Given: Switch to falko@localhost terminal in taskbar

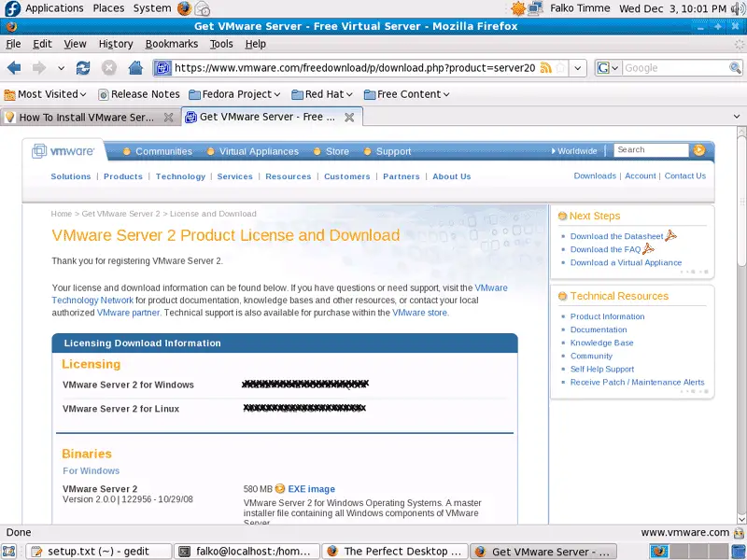Looking at the screenshot, I should [247, 552].
